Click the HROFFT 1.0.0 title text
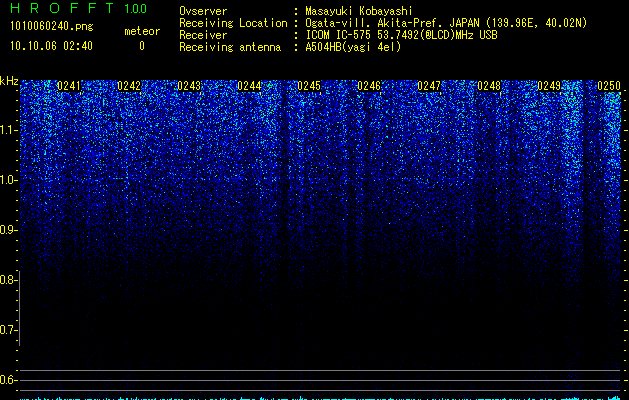This screenshot has width=629, height=400. pyautogui.click(x=78, y=8)
